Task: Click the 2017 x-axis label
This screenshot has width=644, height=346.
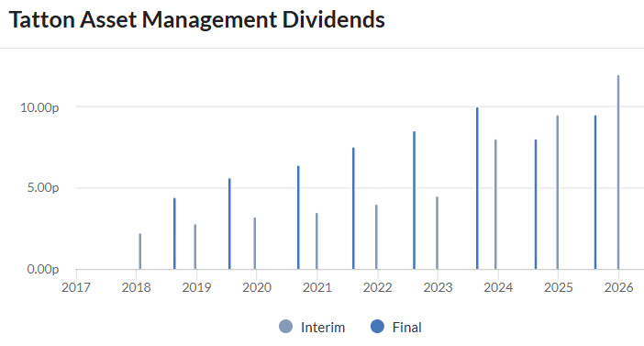Action: point(76,287)
